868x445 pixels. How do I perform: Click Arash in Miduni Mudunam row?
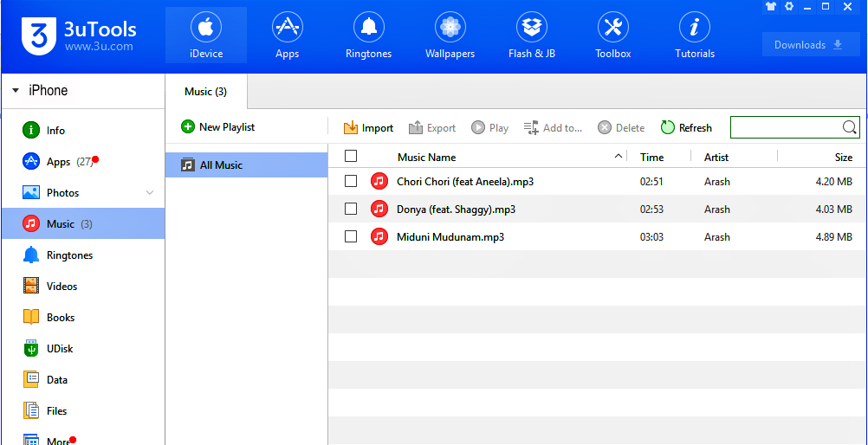tap(717, 237)
